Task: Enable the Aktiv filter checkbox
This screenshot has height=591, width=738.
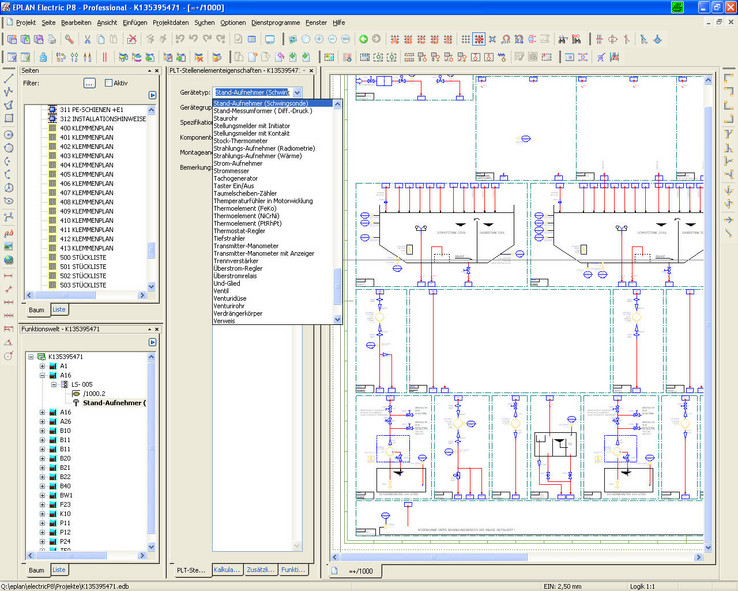Action: 108,83
